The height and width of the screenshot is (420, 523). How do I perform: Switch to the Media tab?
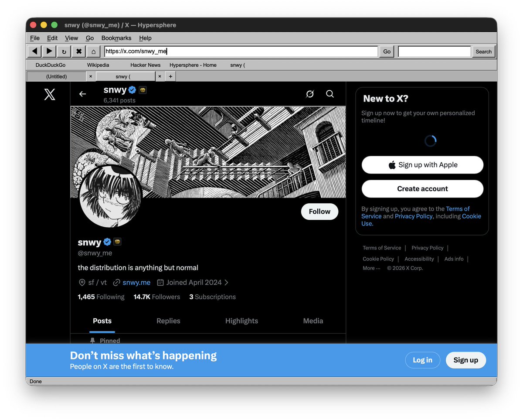coord(313,321)
